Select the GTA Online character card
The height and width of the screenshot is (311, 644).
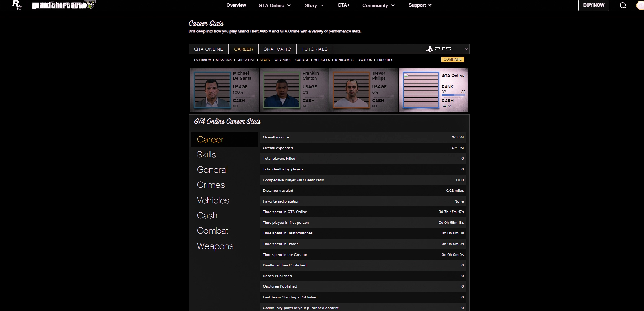pyautogui.click(x=433, y=90)
